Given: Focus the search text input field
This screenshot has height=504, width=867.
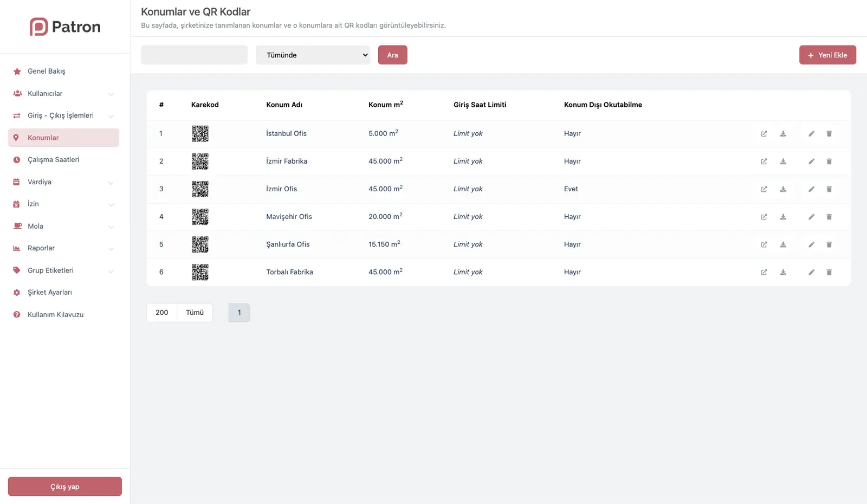Looking at the screenshot, I should [194, 55].
